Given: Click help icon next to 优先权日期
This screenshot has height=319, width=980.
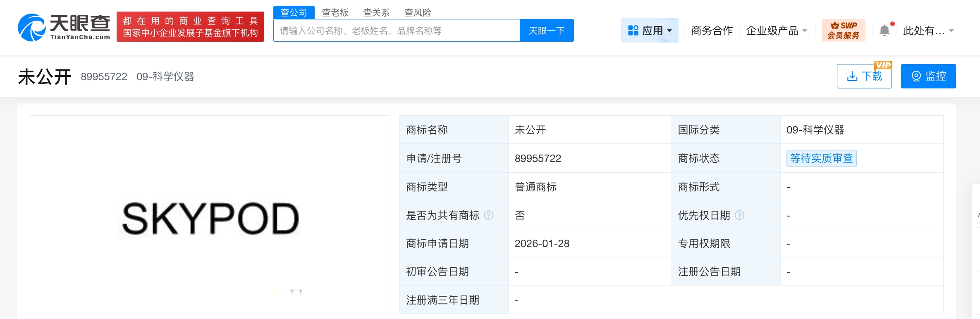Looking at the screenshot, I should [739, 215].
